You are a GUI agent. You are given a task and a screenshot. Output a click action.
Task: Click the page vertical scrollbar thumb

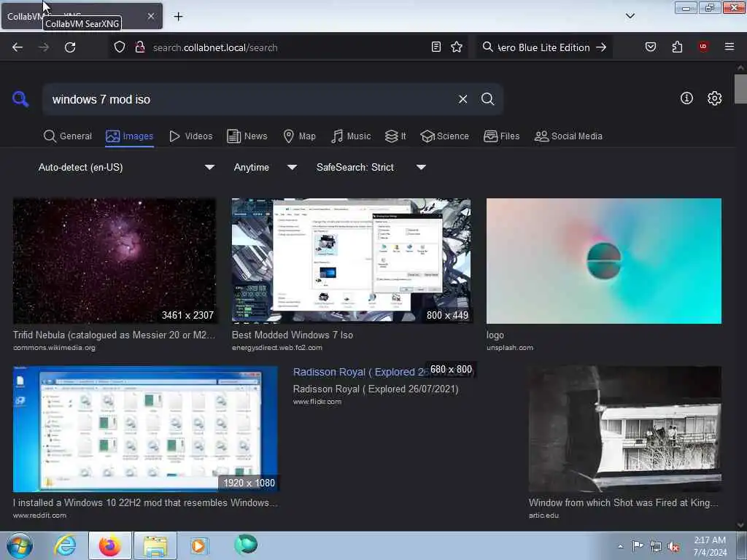point(740,88)
